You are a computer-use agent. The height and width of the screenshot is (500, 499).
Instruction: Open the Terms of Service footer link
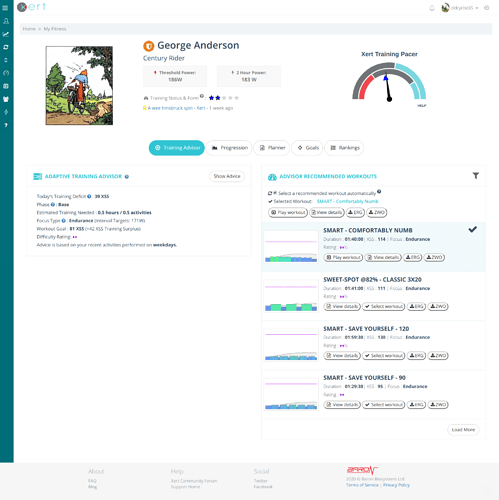[x=362, y=485]
